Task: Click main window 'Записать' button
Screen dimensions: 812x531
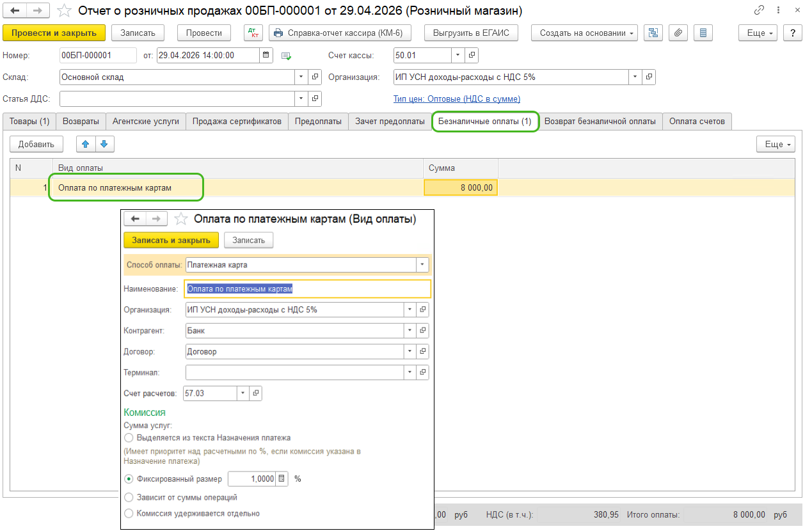Action: [x=138, y=33]
